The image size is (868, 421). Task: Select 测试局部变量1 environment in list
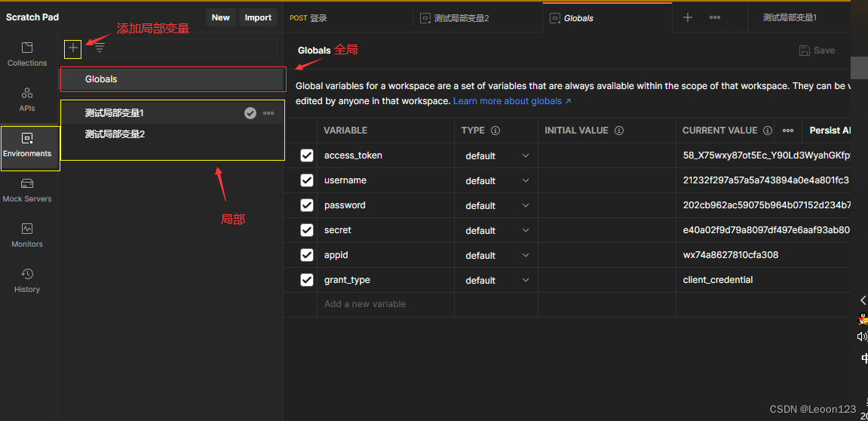click(173, 113)
